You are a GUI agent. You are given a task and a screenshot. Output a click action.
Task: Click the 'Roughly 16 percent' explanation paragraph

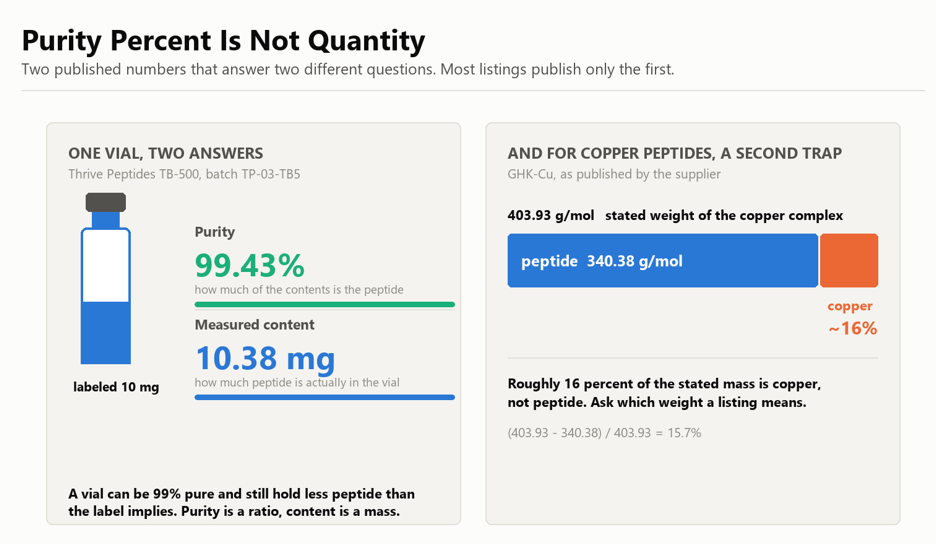click(x=664, y=393)
